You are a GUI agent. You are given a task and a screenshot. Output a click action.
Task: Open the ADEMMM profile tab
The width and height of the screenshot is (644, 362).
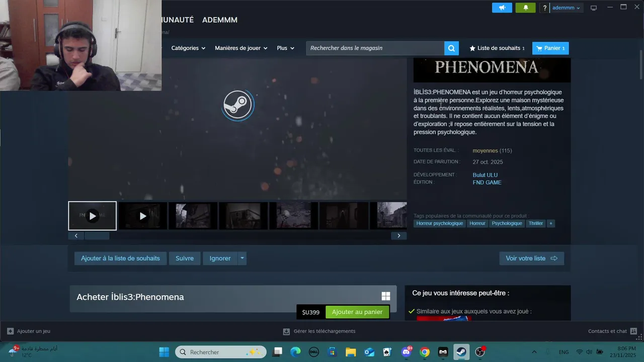[x=220, y=20]
